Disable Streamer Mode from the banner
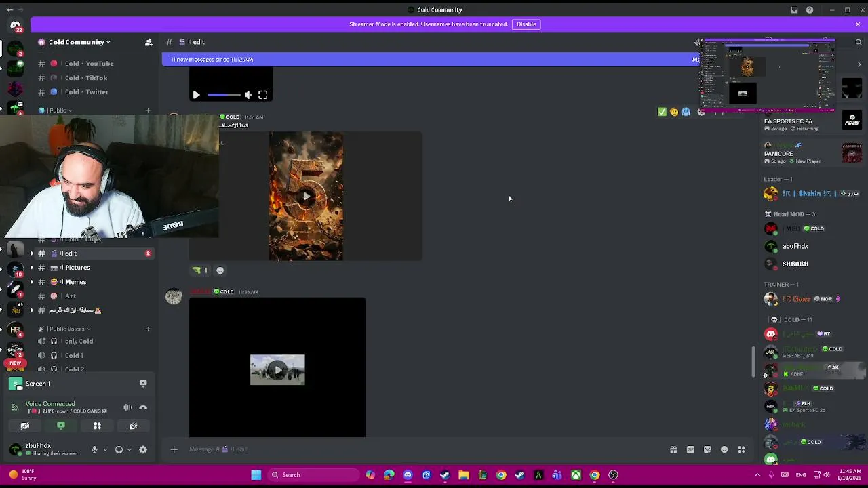The image size is (868, 488). coord(526,24)
